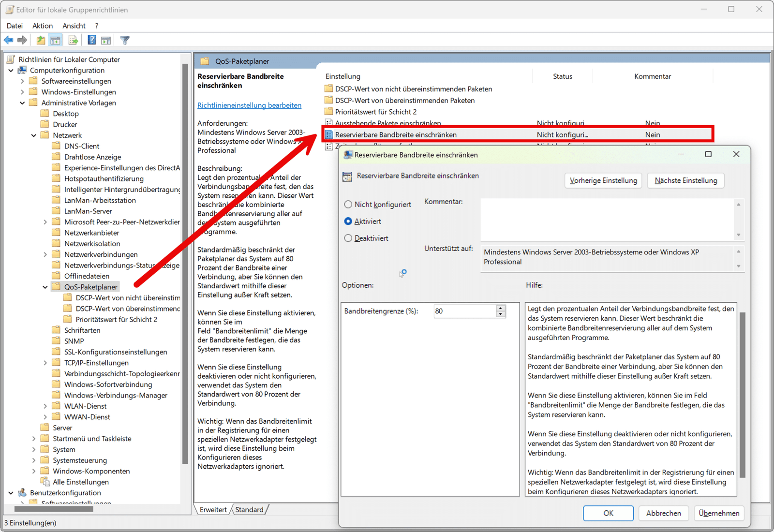774x532 pixels.
Task: Switch to the Standard tab
Action: click(250, 509)
